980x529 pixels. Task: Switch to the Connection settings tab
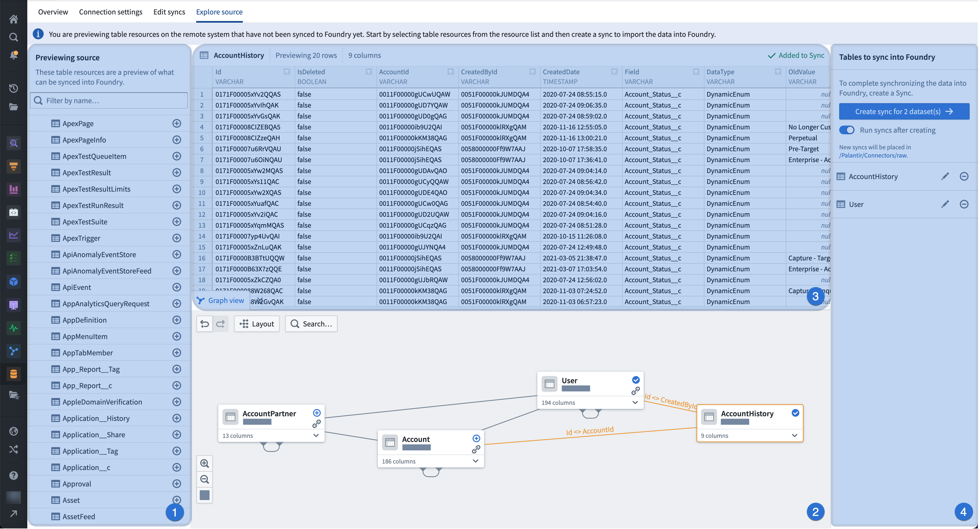[111, 12]
